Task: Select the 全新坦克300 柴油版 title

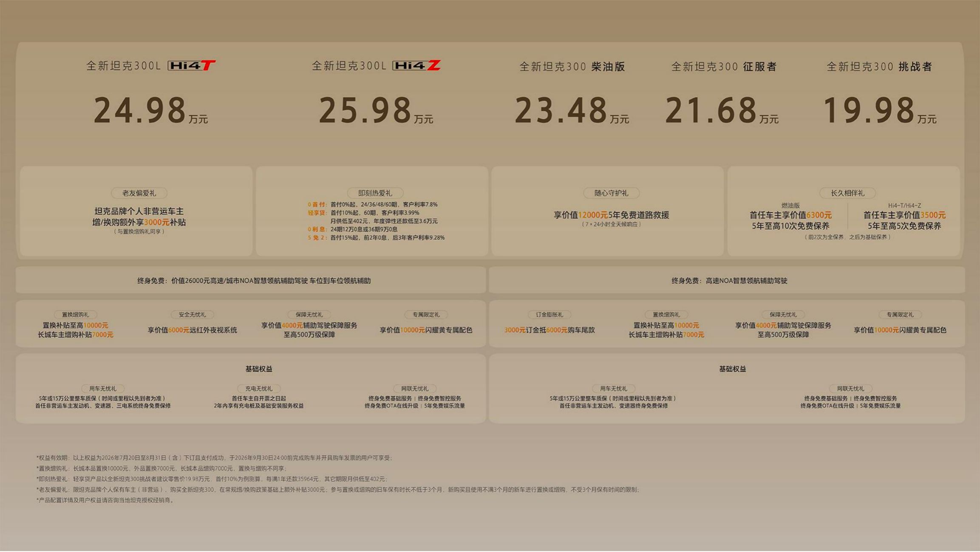Action: click(572, 67)
